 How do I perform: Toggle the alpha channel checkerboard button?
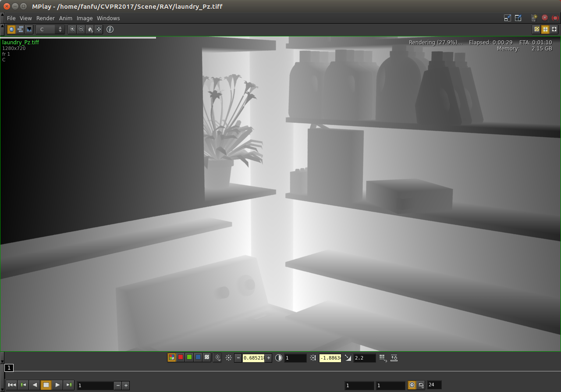207,358
